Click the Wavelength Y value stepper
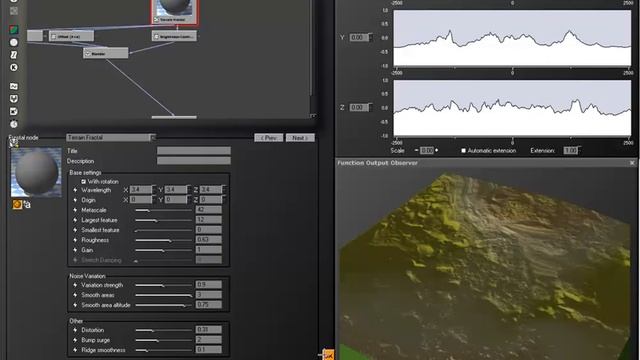 pos(189,190)
